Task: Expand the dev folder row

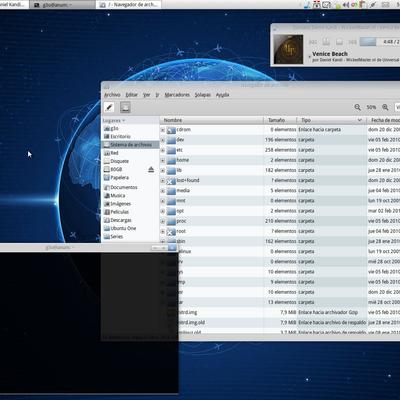Action: [163, 140]
